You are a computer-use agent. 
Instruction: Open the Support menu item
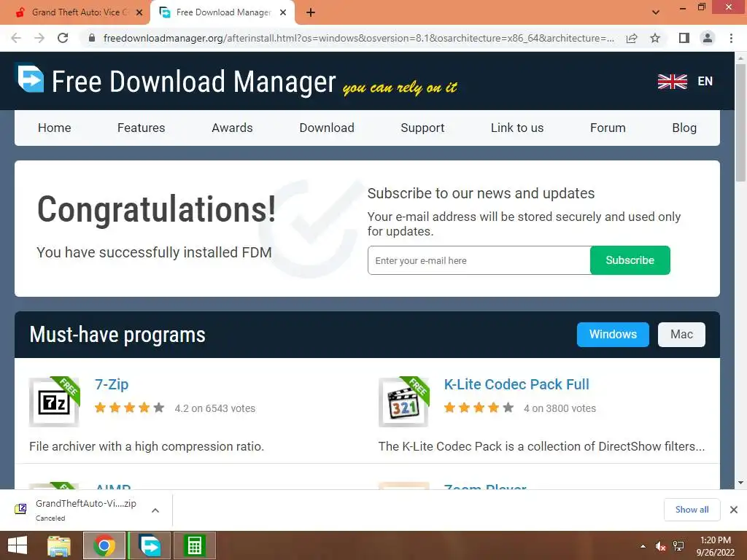pos(422,128)
